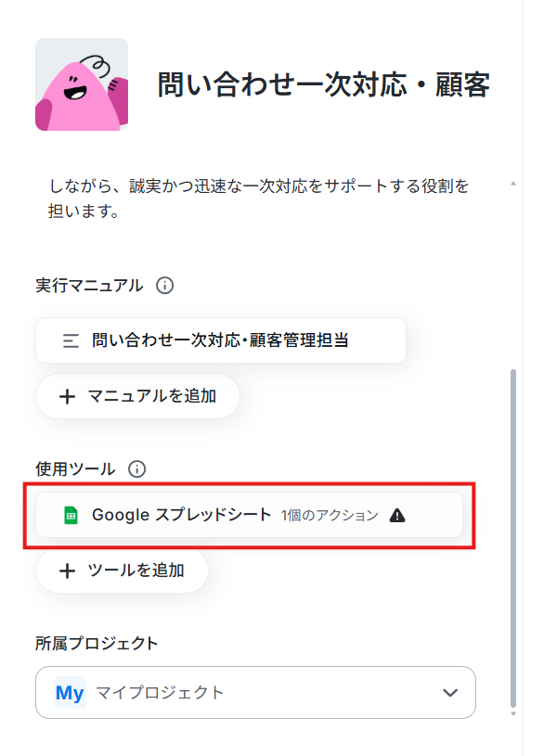Click the agent title 問い合わせ一次対応・顧客

[x=324, y=84]
